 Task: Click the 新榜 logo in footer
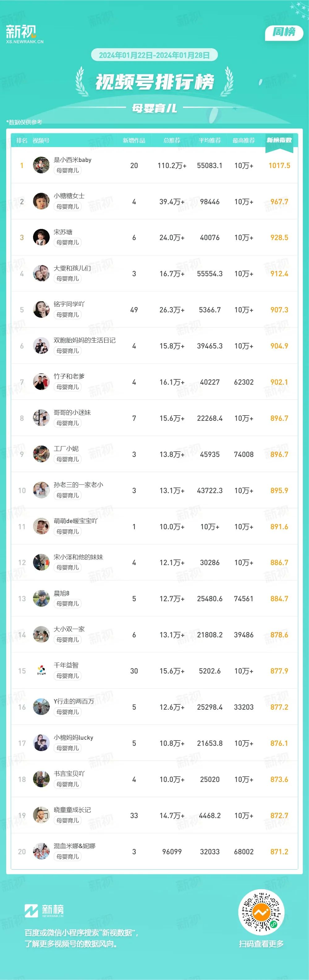click(44, 911)
